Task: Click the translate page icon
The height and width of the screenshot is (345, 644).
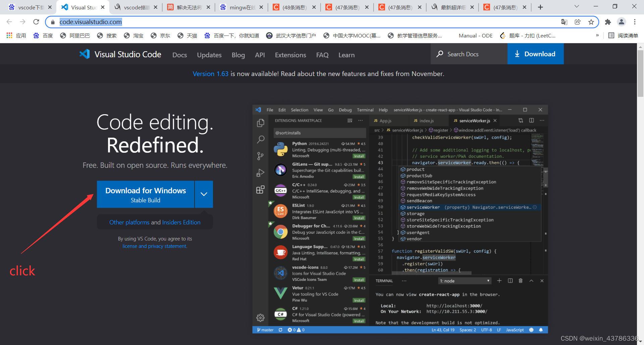Action: 564,22
